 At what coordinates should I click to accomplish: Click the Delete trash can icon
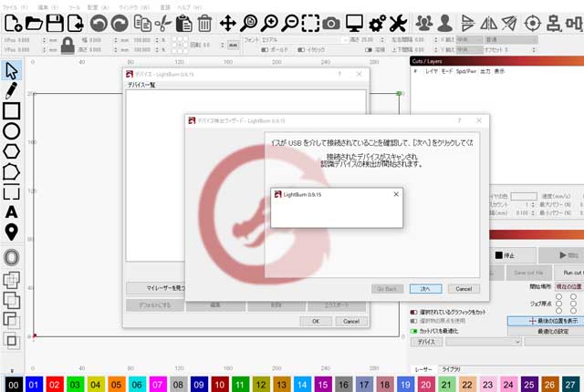click(204, 24)
